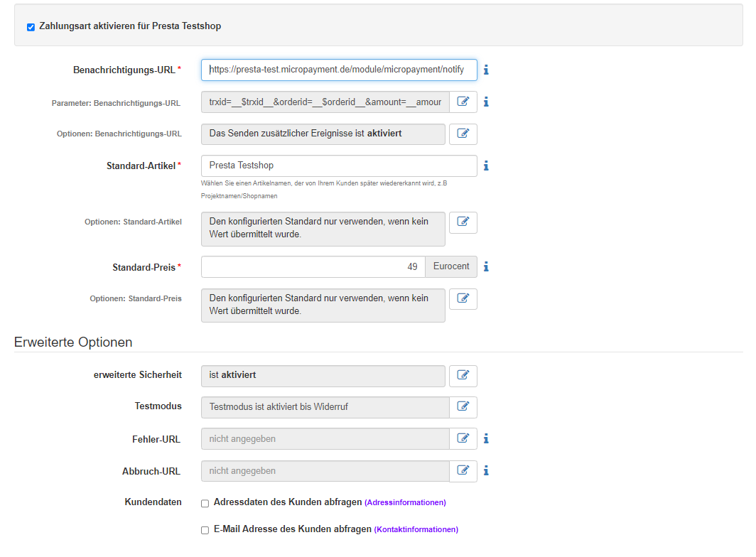Screen dimensions: 756x557
Task: Edit the Optionen: Standard-Artikel setting
Action: (463, 222)
